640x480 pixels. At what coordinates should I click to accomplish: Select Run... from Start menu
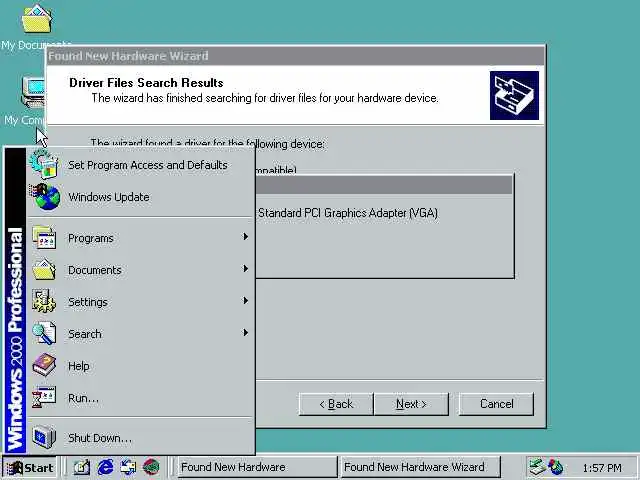[x=141, y=398]
